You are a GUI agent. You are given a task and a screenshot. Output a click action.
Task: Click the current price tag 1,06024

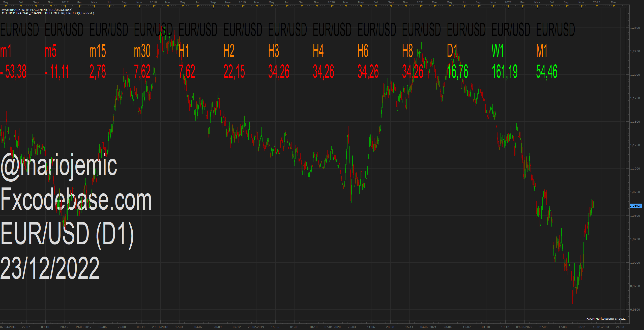pyautogui.click(x=635, y=206)
